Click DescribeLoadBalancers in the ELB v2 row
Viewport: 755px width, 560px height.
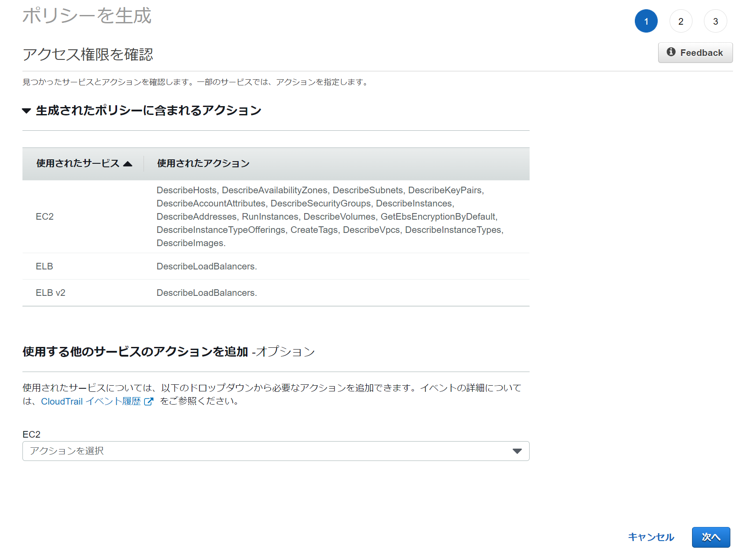[206, 293]
